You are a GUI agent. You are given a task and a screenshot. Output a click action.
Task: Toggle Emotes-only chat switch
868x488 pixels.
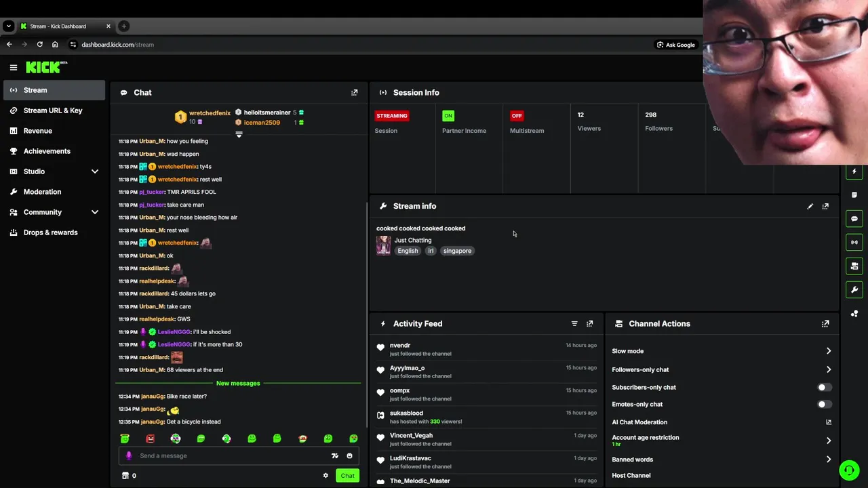pyautogui.click(x=824, y=405)
